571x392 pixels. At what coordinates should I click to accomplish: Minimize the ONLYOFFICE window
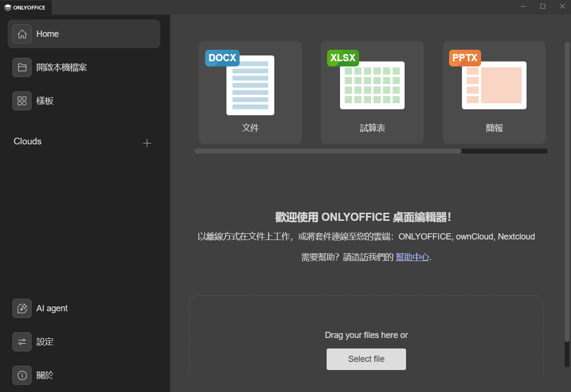click(x=523, y=7)
